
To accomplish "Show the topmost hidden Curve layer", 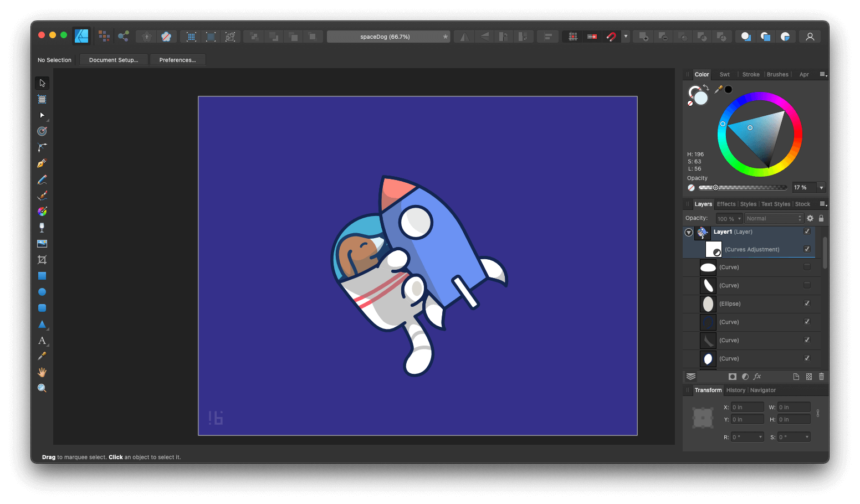I will pos(807,267).
